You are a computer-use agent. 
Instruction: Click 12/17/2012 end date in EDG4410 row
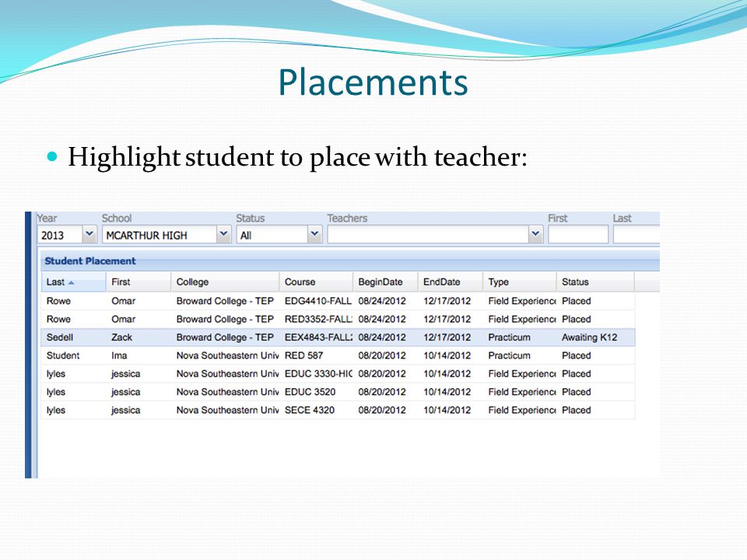(447, 301)
